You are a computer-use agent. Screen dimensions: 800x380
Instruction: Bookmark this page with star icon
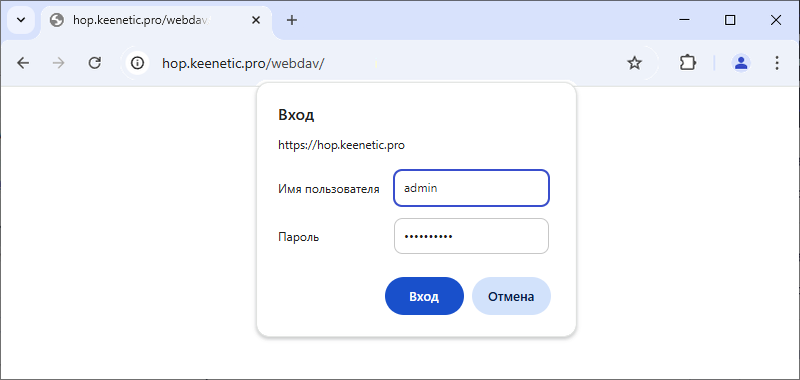[x=634, y=63]
